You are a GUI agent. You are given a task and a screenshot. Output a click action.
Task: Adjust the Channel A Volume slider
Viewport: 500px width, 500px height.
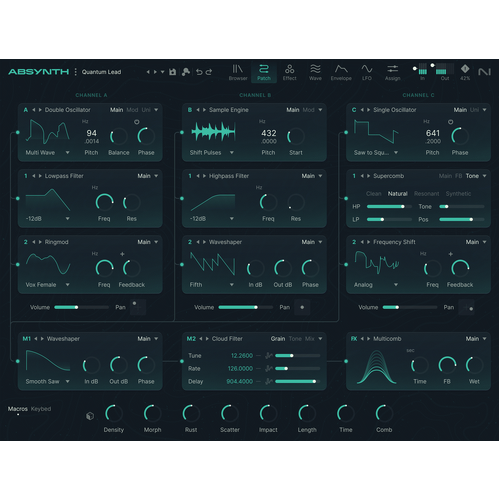click(x=81, y=307)
